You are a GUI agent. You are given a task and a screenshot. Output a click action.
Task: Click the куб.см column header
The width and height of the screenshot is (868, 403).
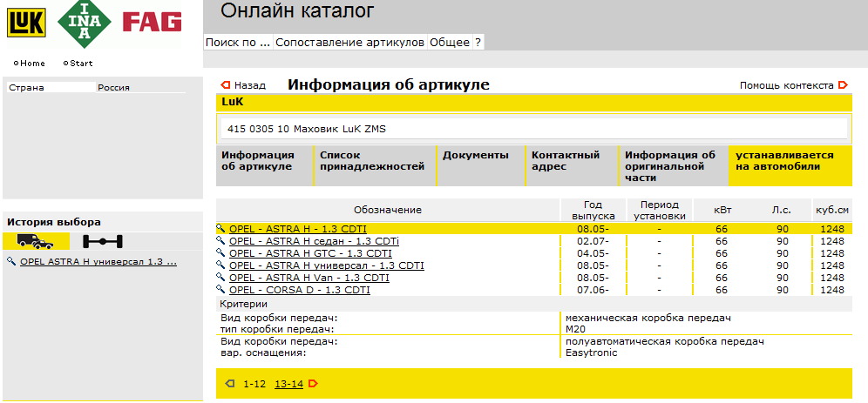pyautogui.click(x=832, y=210)
